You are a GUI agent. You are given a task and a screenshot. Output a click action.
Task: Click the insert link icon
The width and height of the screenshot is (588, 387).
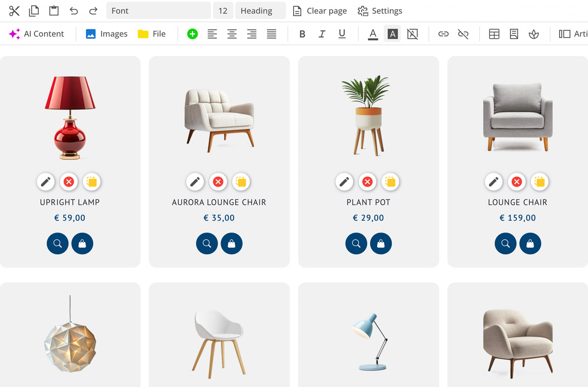443,34
